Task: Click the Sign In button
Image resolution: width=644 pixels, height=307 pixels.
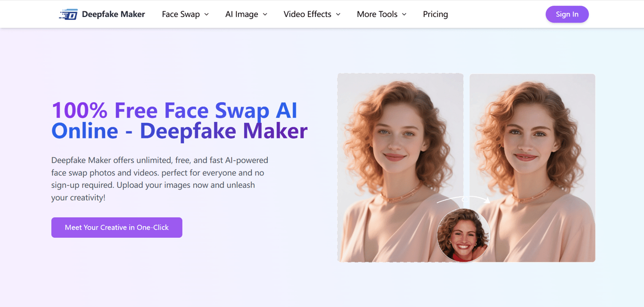Action: [567, 14]
